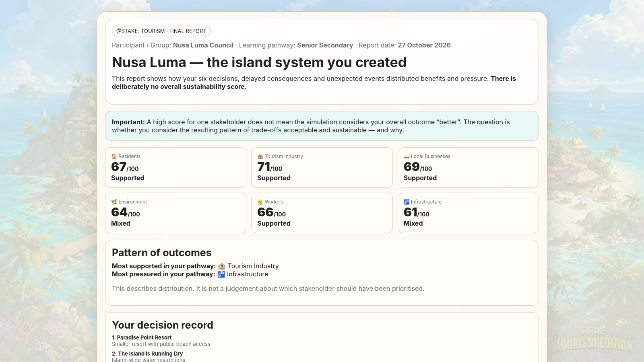Open the Workers 66/100 Supported card
This screenshot has width=644, height=362.
pos(322,213)
